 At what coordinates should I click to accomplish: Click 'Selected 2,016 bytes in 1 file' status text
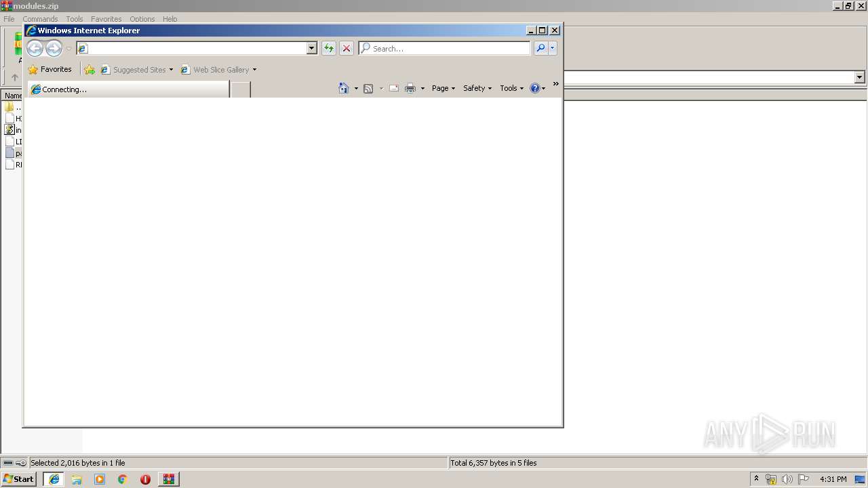coord(78,463)
